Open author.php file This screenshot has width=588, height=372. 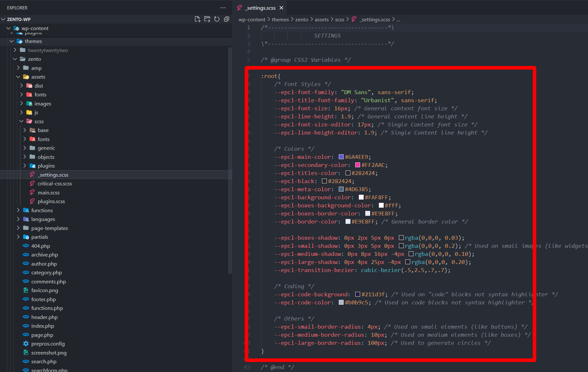tap(44, 264)
